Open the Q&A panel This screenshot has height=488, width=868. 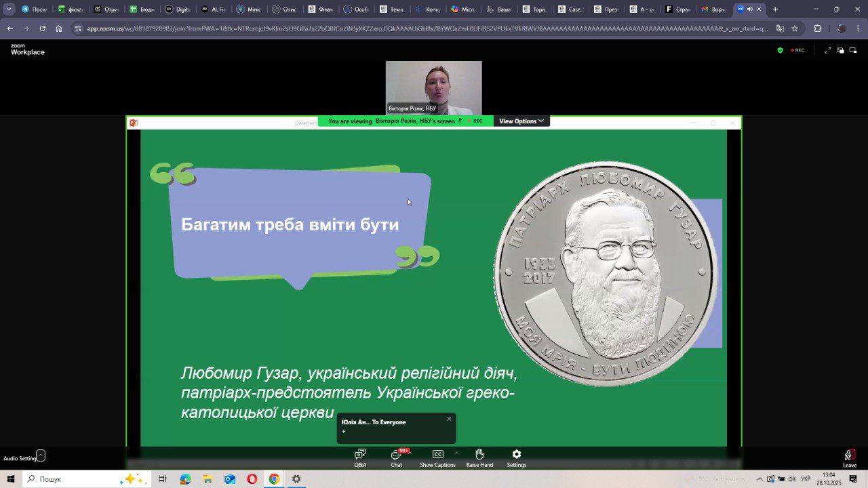[360, 457]
